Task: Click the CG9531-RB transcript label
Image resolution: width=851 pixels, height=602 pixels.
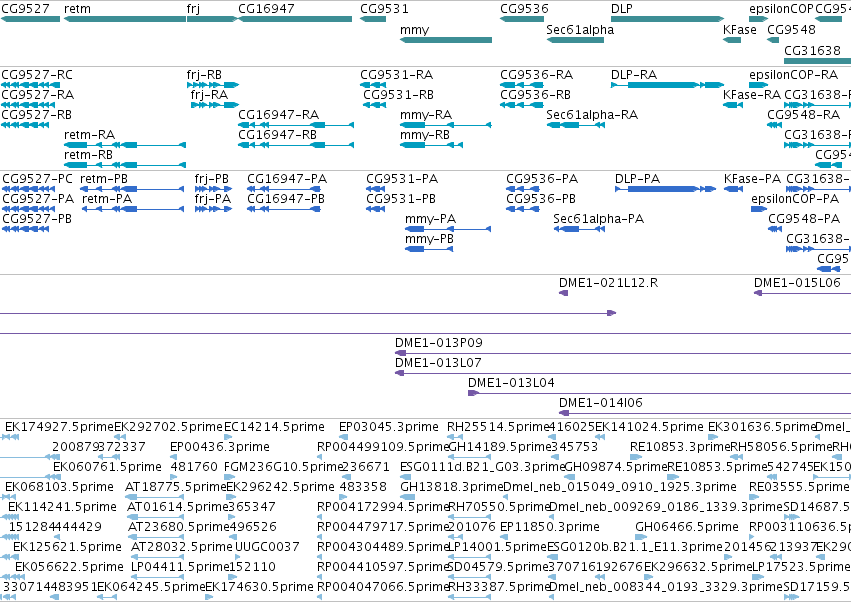Action: coord(398,94)
